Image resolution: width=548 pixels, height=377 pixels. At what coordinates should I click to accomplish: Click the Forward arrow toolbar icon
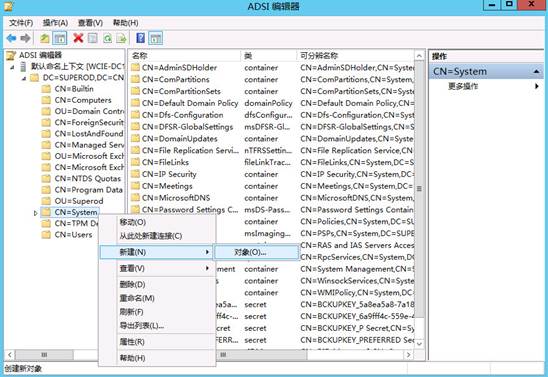25,38
